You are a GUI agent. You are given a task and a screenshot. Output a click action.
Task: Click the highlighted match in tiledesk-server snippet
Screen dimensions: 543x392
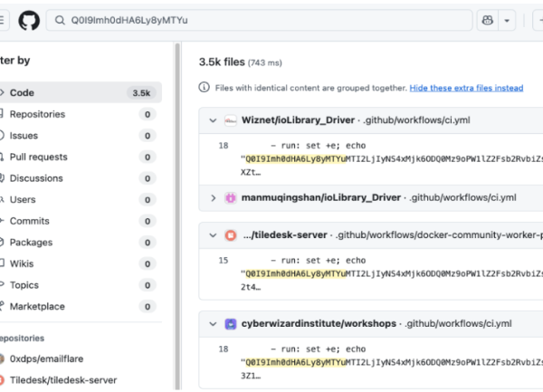coord(296,274)
